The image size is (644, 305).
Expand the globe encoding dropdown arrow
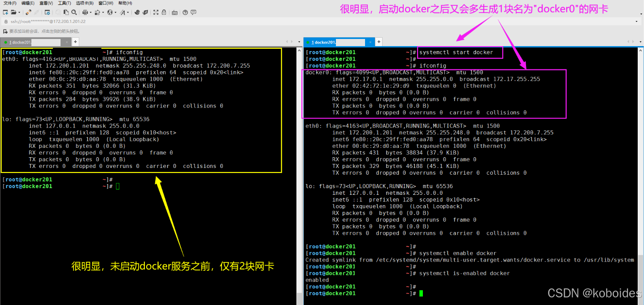[115, 13]
